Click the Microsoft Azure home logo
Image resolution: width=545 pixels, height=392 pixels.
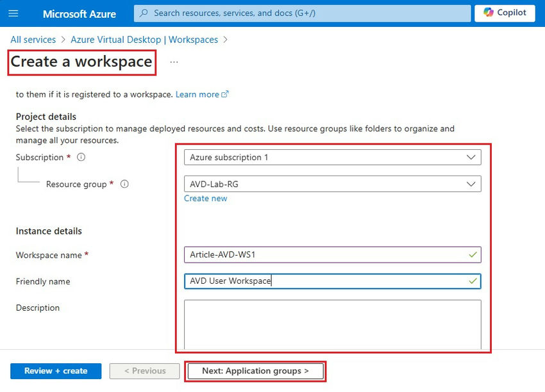tap(79, 13)
